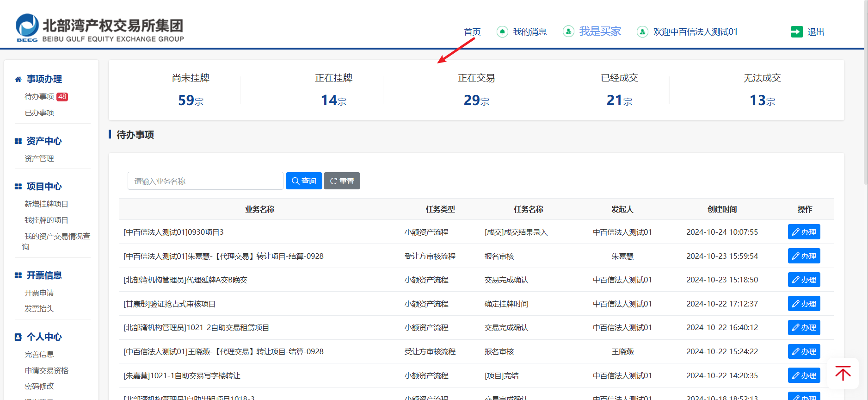Switch role via 我是买家
868x400 pixels.
(x=600, y=31)
